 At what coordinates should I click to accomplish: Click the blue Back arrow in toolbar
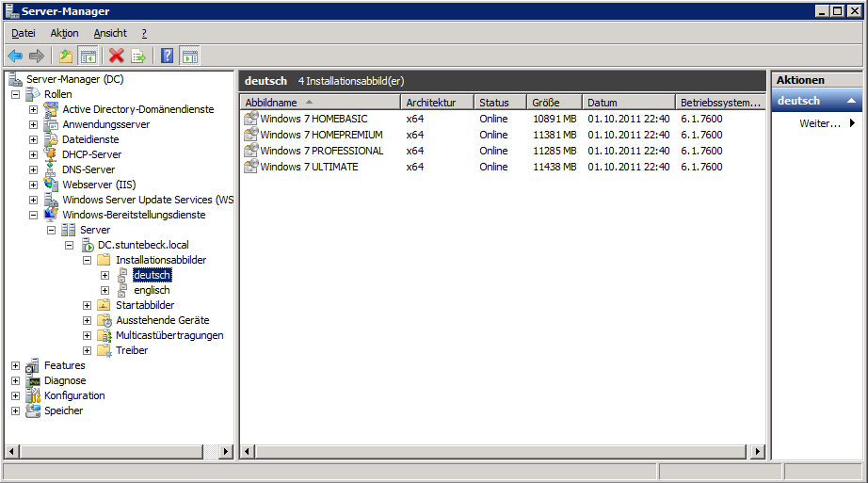(15, 56)
